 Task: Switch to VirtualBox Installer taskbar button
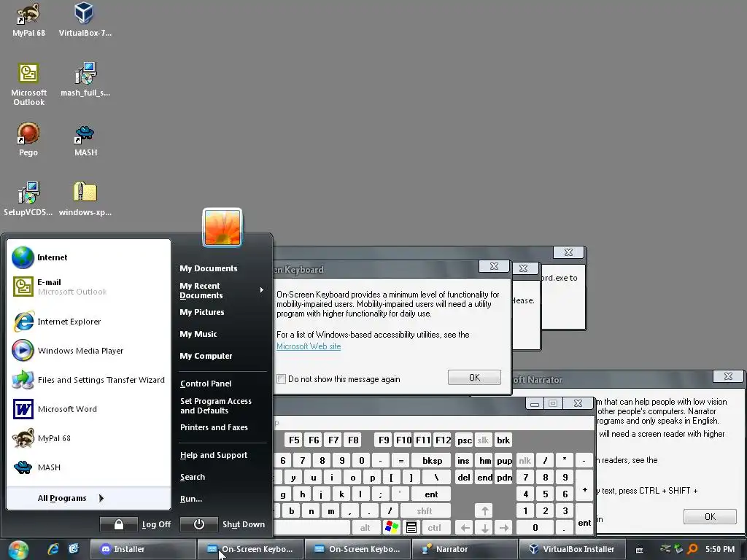pos(572,549)
